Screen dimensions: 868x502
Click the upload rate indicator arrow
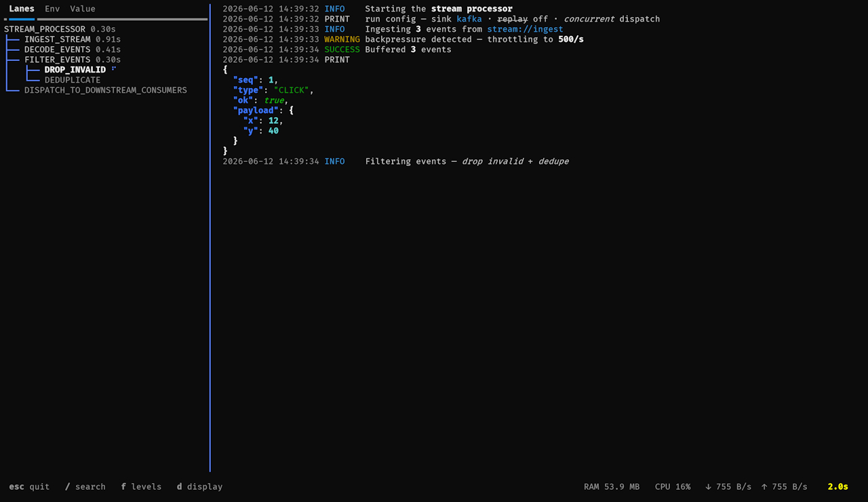[764, 486]
